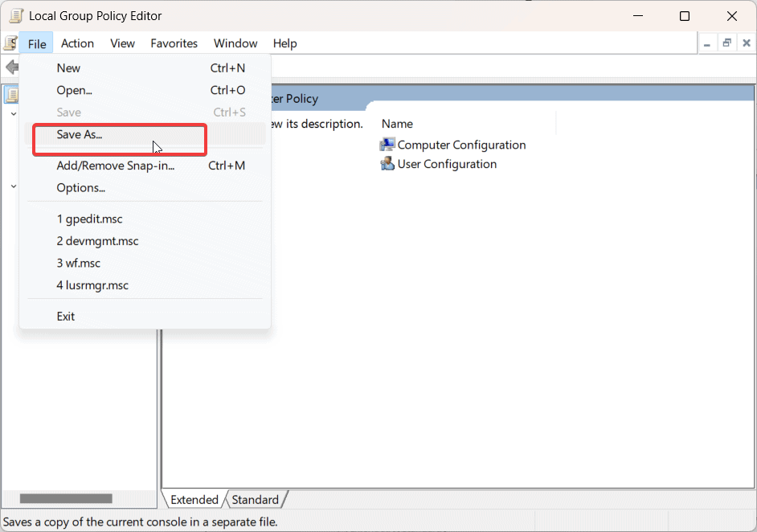Choose Exit from the File menu

pos(145,317)
